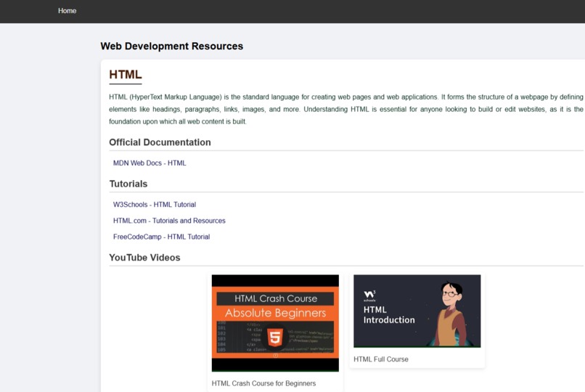Image resolution: width=585 pixels, height=392 pixels.
Task: Click the Official Documentation heading
Action: click(x=160, y=142)
